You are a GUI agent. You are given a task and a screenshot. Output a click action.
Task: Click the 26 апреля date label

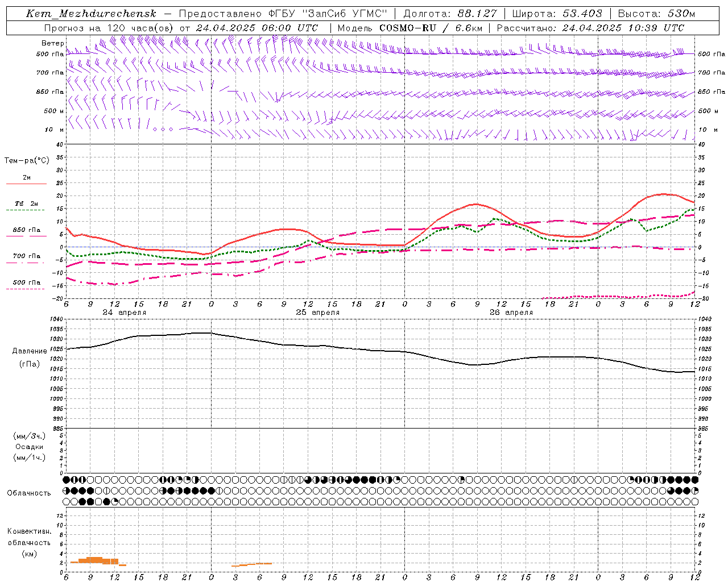coord(511,313)
